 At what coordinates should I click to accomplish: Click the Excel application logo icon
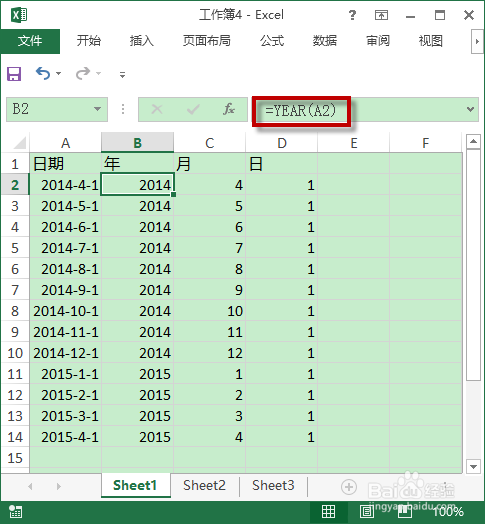click(19, 15)
